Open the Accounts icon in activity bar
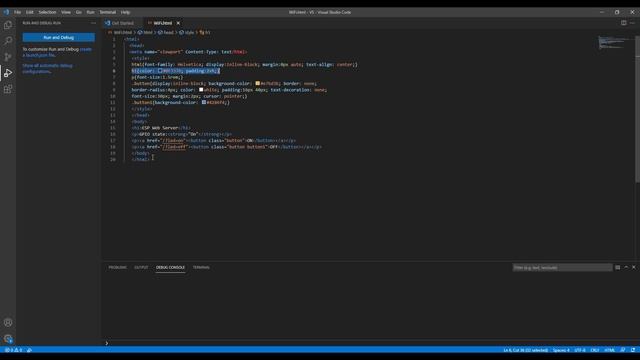This screenshot has height=360, width=640. [8, 322]
